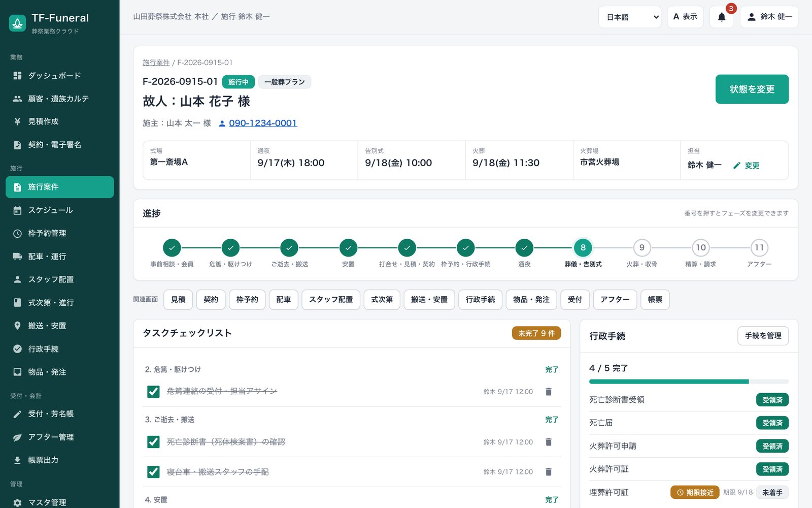Uncheck the 死亡診断書（死体検案書）の確認 task
The height and width of the screenshot is (508, 812).
pos(153,442)
